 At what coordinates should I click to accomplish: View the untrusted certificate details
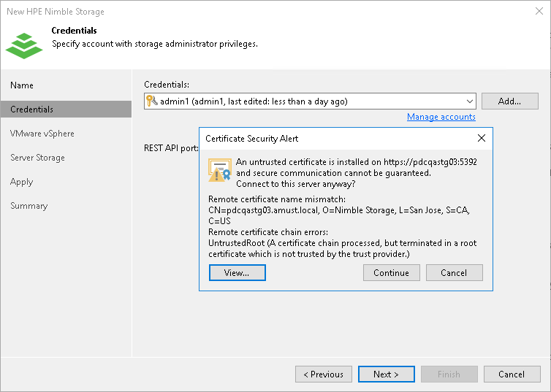coord(237,272)
